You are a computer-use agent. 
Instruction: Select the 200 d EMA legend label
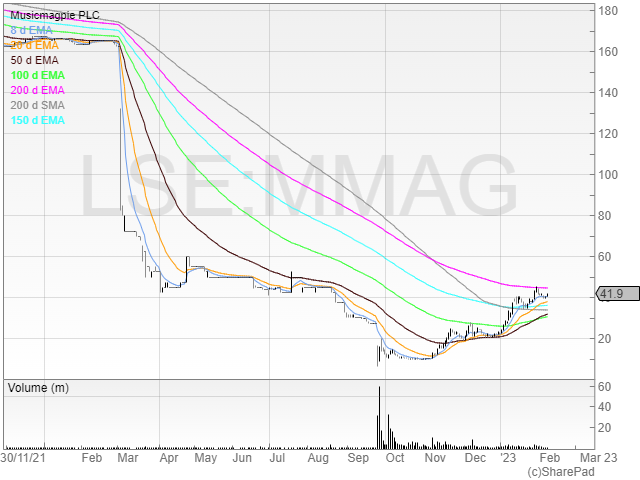(x=38, y=90)
